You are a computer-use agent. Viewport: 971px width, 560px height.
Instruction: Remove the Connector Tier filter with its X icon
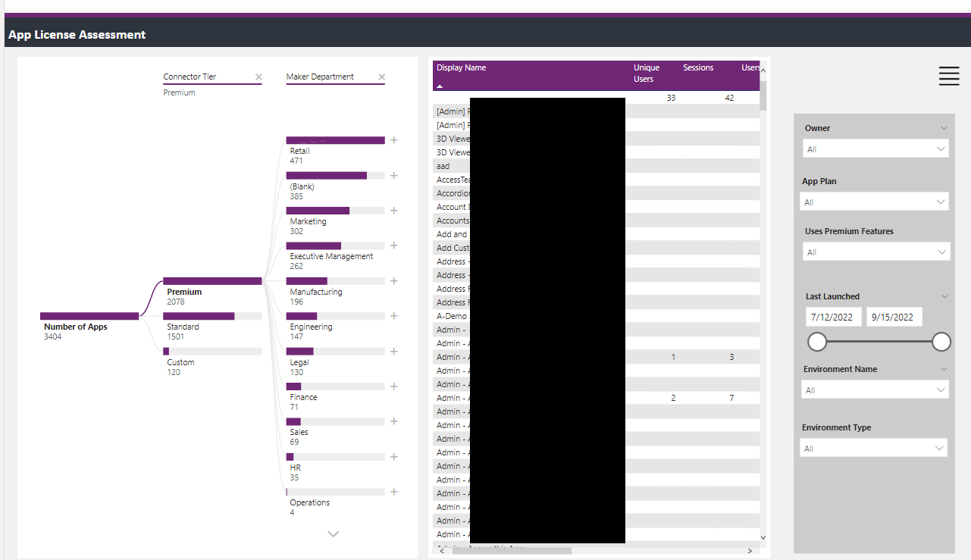pyautogui.click(x=258, y=77)
